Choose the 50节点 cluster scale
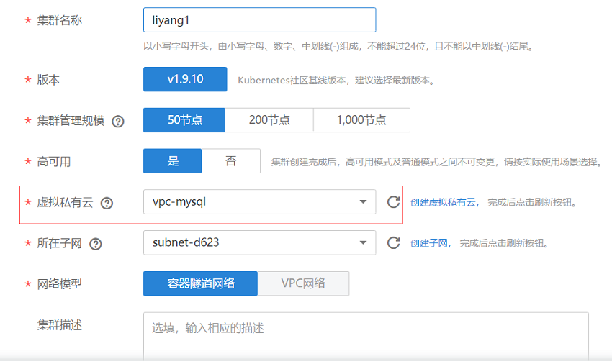Viewport: 612px width, 364px height. point(184,120)
